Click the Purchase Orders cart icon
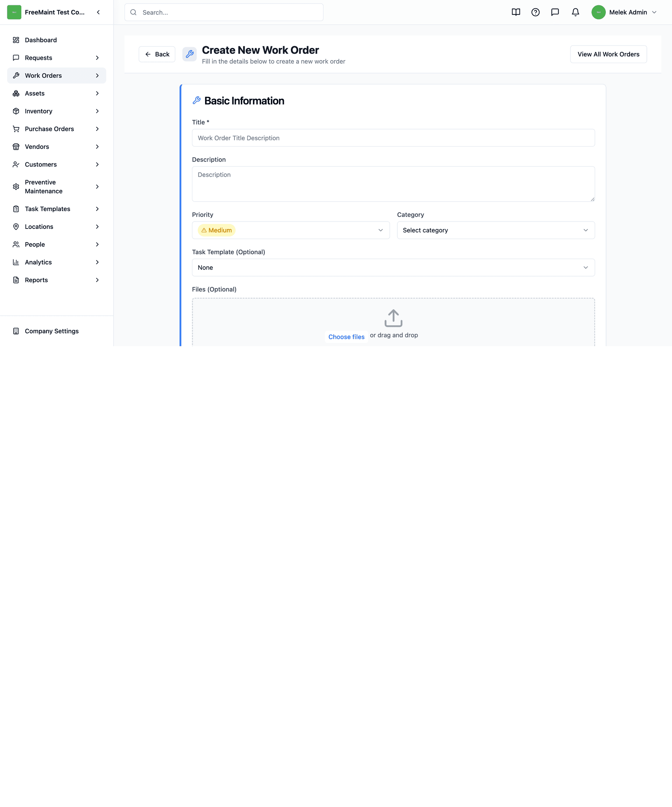 click(16, 129)
